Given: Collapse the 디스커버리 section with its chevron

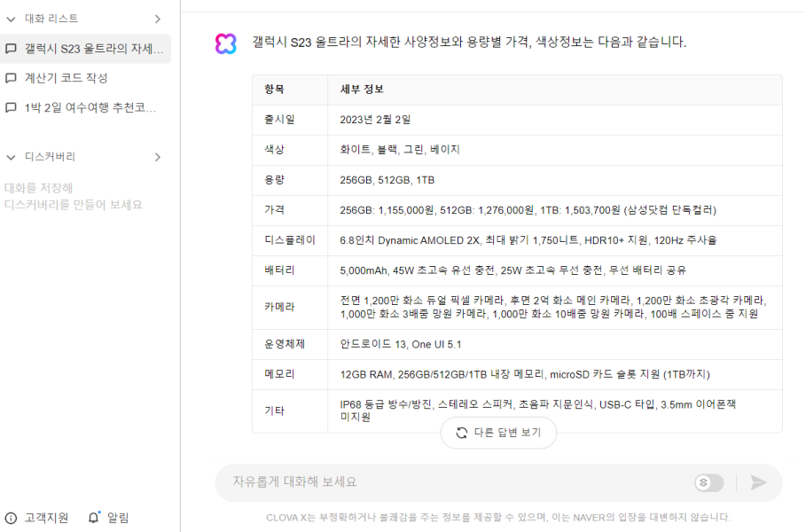Looking at the screenshot, I should coord(12,156).
